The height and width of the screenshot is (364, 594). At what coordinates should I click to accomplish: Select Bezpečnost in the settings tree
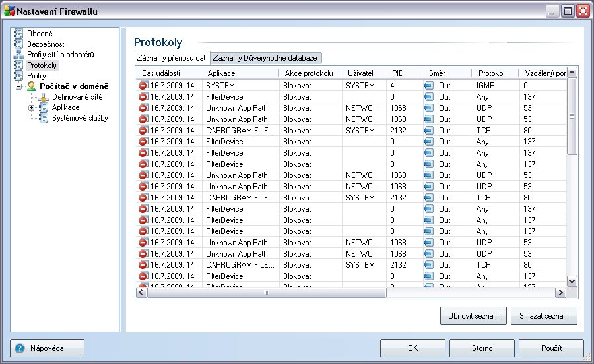[46, 44]
